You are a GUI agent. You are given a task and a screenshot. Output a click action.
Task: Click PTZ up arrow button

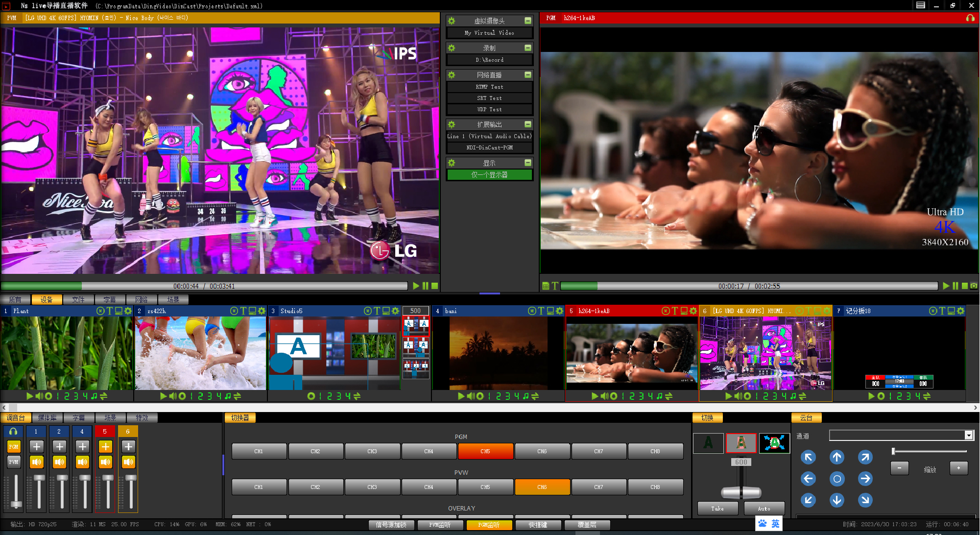pos(837,457)
